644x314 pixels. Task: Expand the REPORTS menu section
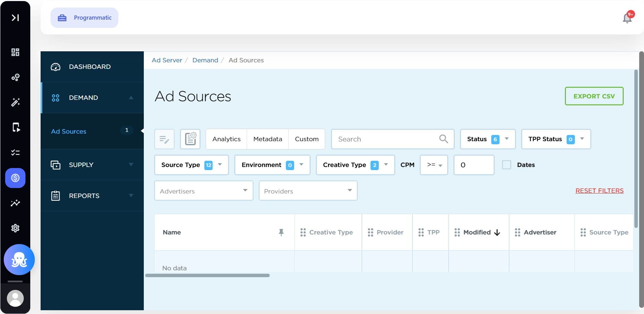[x=92, y=196]
